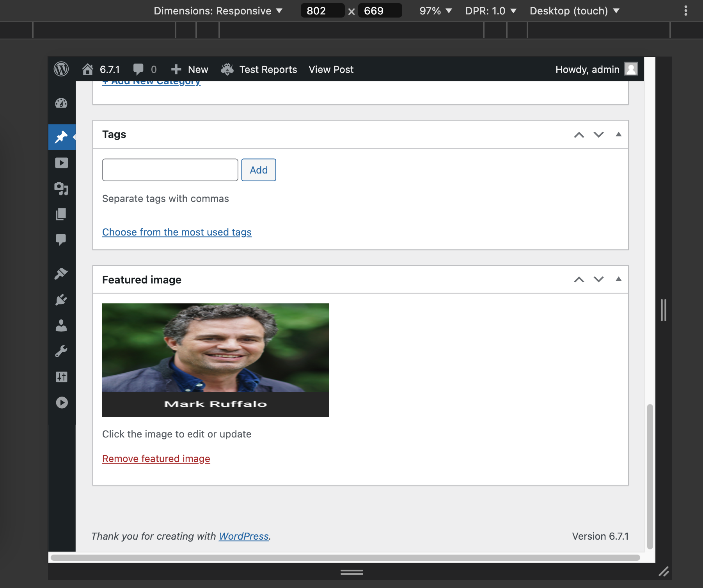
Task: Open the Pages sidebar icon
Action: click(x=61, y=214)
